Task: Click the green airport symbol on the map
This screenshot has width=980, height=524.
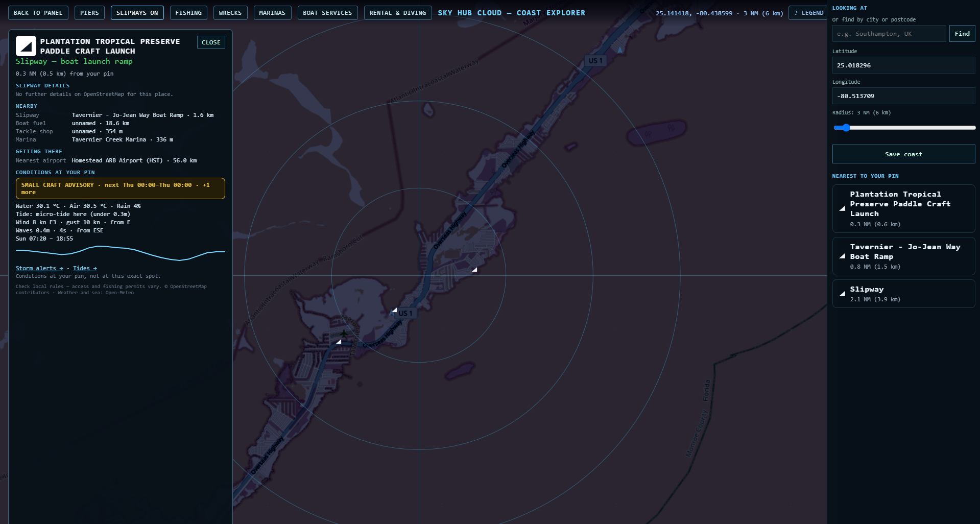Action: pyautogui.click(x=344, y=334)
